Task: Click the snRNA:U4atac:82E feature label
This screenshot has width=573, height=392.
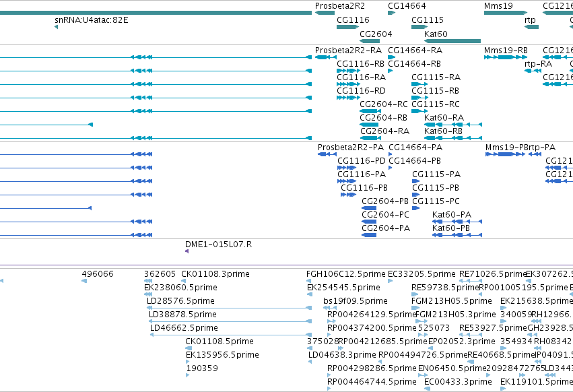Action: coord(92,20)
